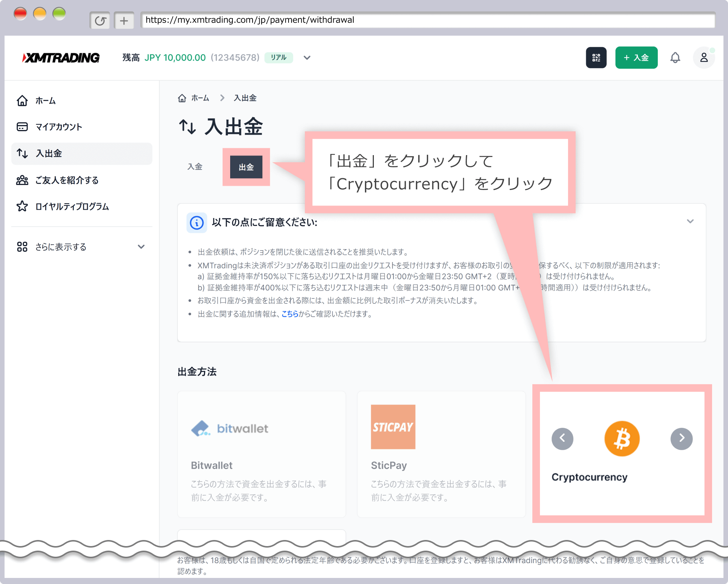This screenshot has height=584, width=728.
Task: Click the STICPAY orange logo
Action: tap(393, 427)
